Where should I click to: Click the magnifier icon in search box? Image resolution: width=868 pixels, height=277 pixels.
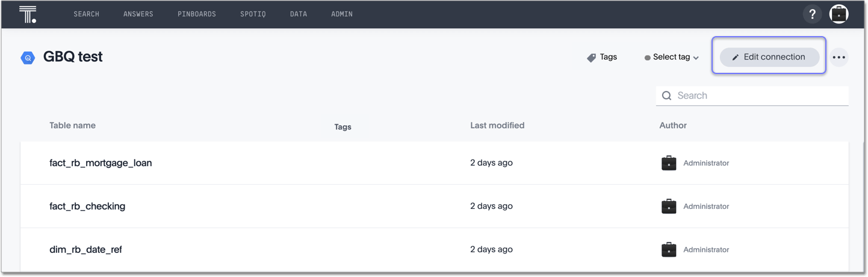(x=666, y=96)
